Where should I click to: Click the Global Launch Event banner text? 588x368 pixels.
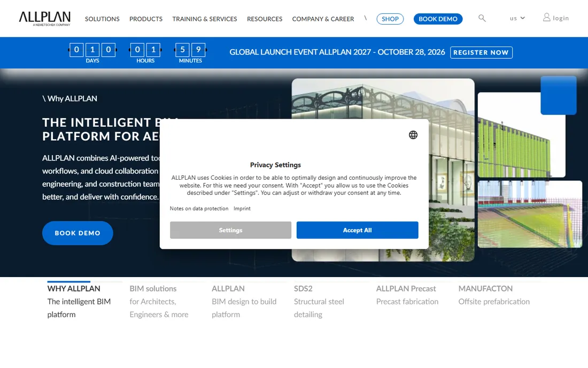(x=337, y=52)
